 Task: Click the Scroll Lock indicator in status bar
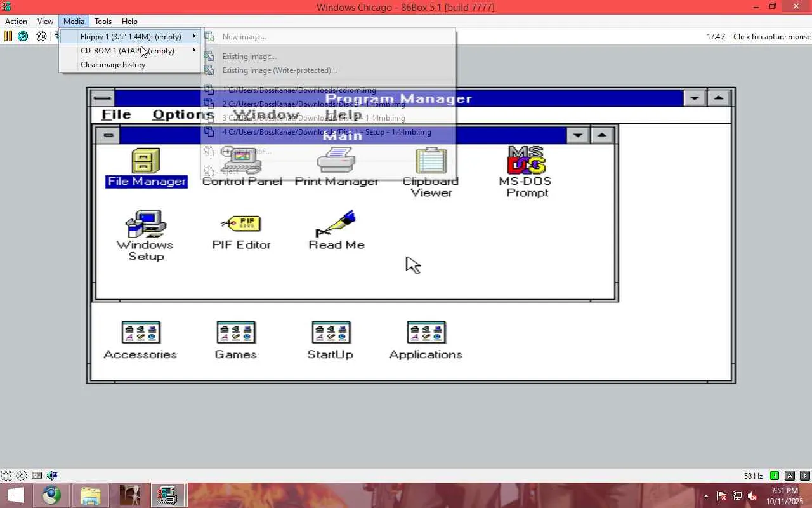tap(805, 476)
